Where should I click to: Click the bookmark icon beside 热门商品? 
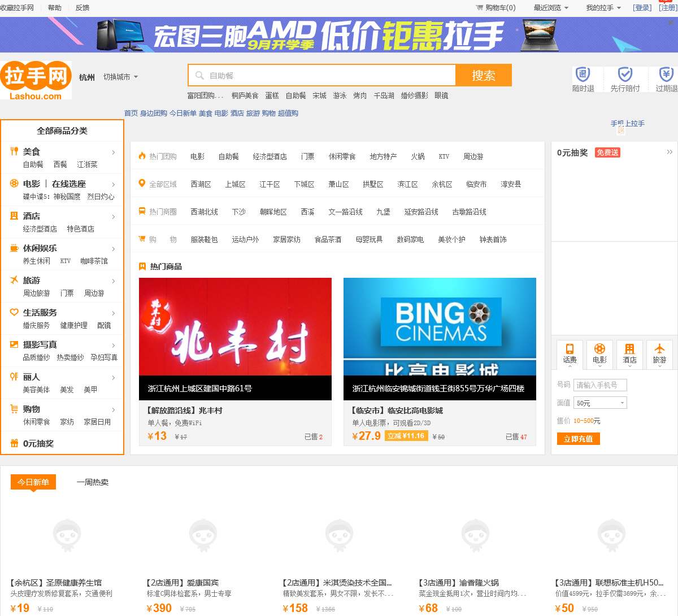coord(142,267)
